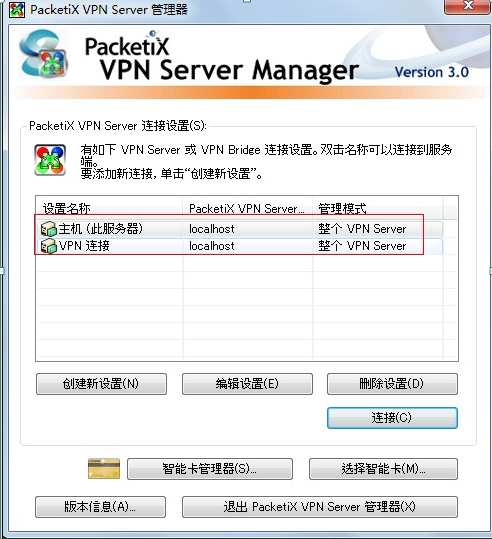This screenshot has width=492, height=539.
Task: Click the PacketiX app icon in title bar
Action: 17,10
